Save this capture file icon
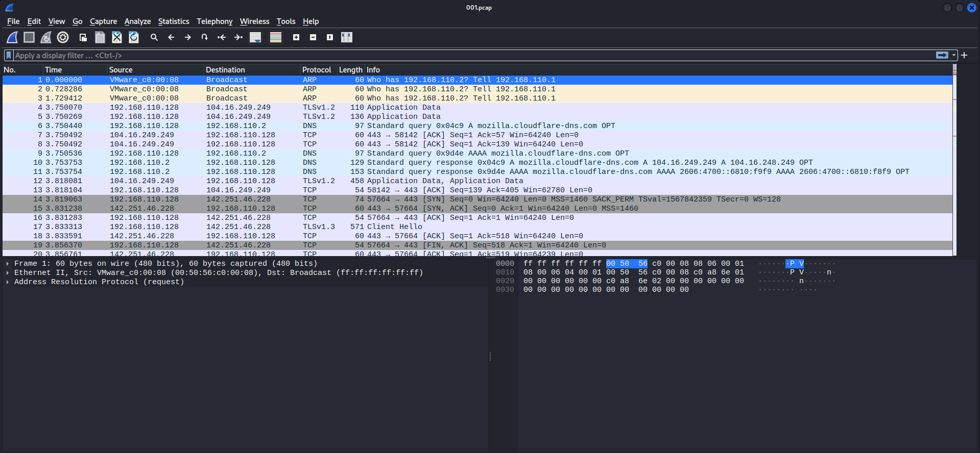This screenshot has width=980, height=453. (x=100, y=37)
